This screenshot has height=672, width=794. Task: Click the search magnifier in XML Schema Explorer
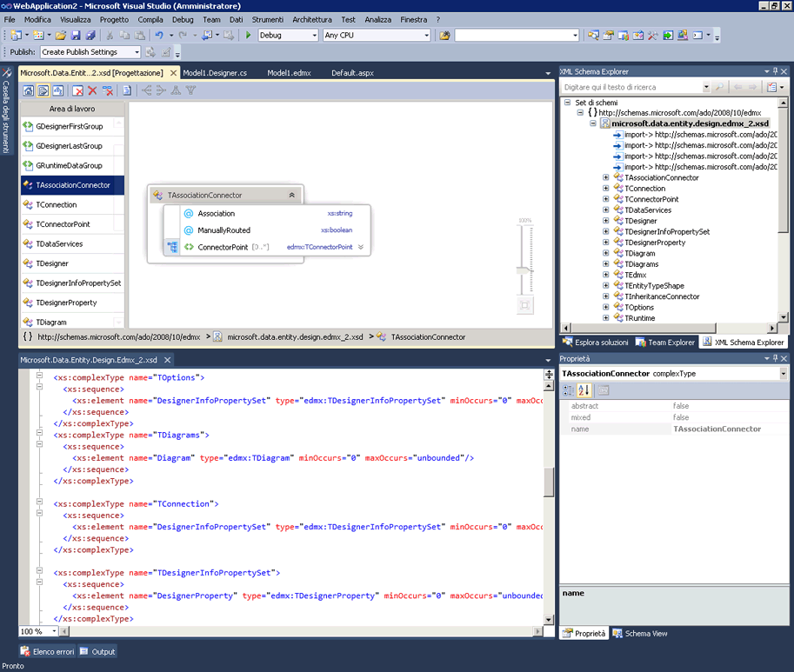719,87
